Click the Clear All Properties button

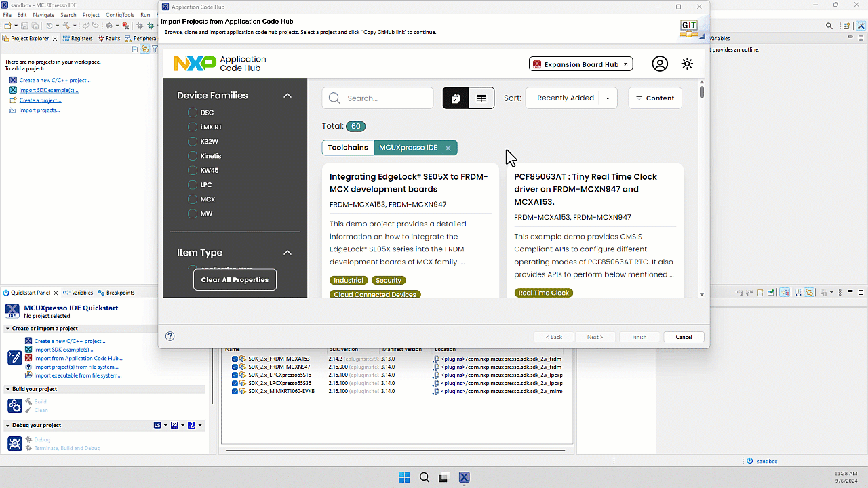pos(235,279)
